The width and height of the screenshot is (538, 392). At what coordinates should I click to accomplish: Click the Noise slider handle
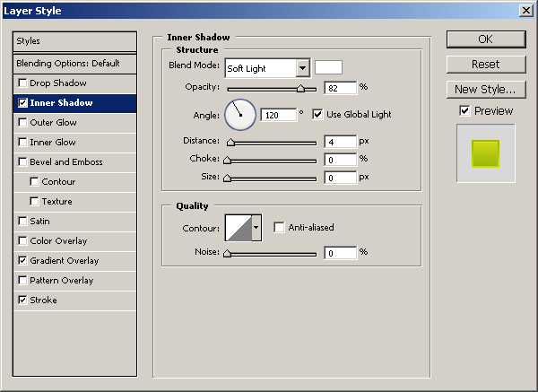coord(227,254)
